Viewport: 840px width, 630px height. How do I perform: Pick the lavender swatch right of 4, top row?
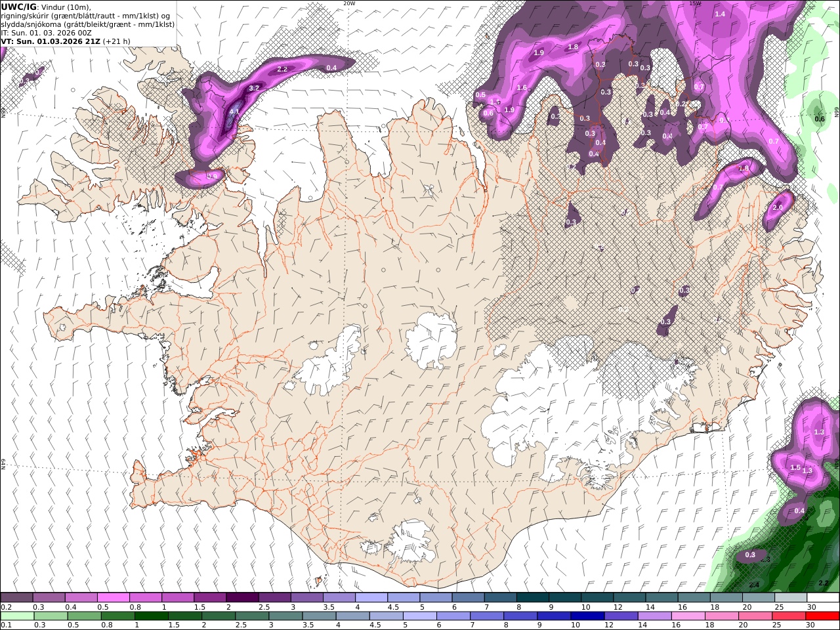click(x=371, y=597)
